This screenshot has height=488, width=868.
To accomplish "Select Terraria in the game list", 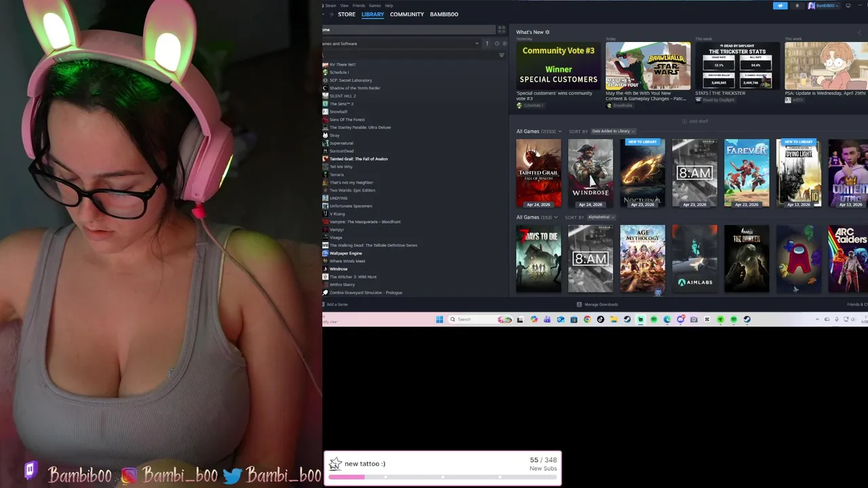I will [336, 175].
